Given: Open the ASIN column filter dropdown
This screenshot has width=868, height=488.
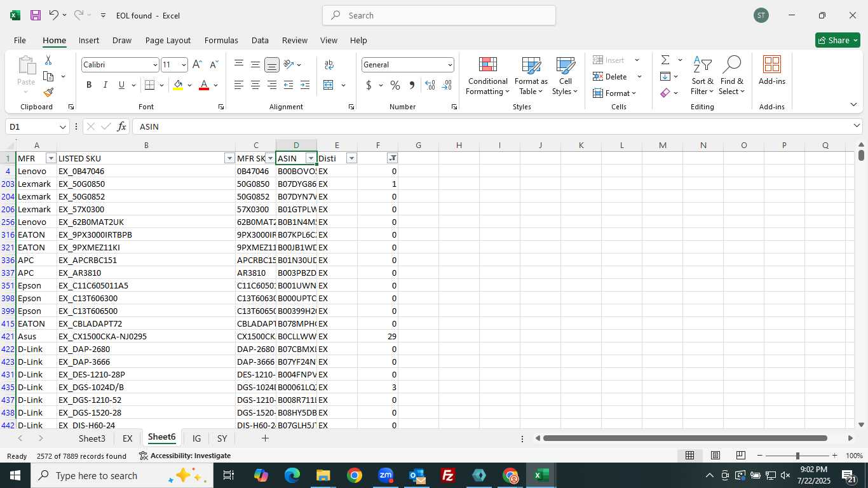Looking at the screenshot, I should pyautogui.click(x=311, y=158).
